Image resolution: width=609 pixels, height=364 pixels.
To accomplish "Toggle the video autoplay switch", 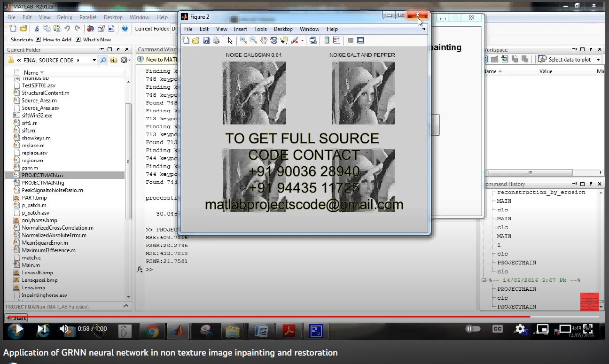I will pos(473,329).
